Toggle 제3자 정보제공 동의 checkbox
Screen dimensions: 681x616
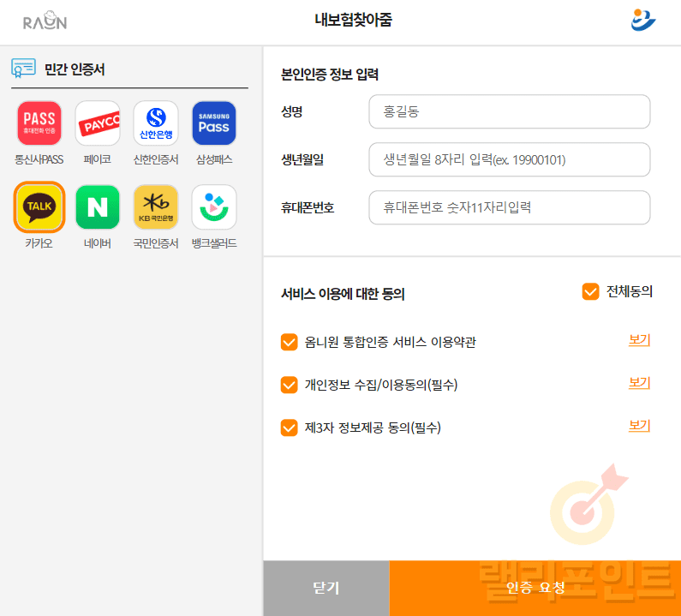point(289,428)
